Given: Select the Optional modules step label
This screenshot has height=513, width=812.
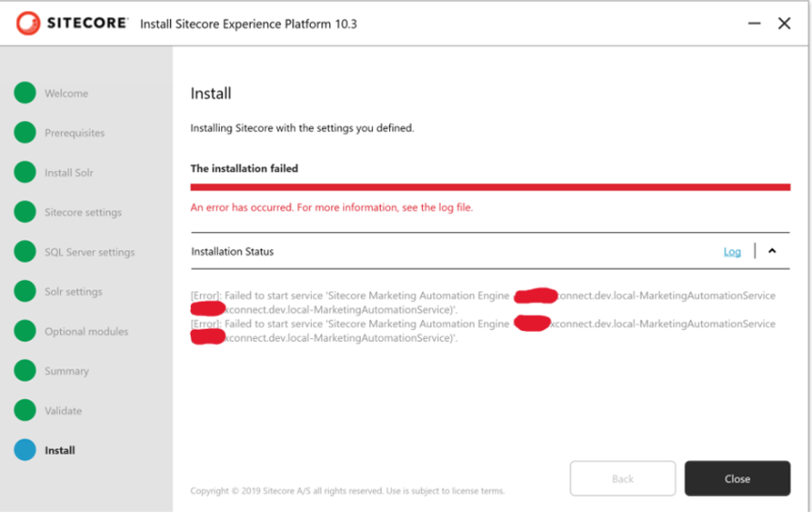Looking at the screenshot, I should [86, 332].
